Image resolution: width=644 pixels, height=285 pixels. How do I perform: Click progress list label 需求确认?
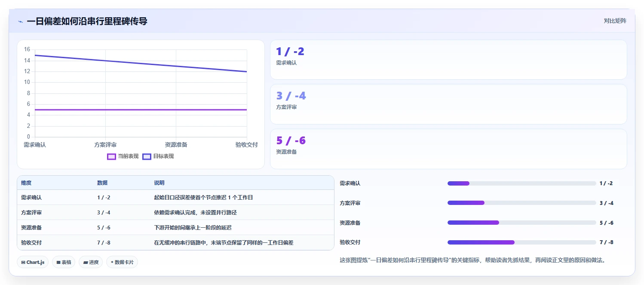[x=350, y=183]
